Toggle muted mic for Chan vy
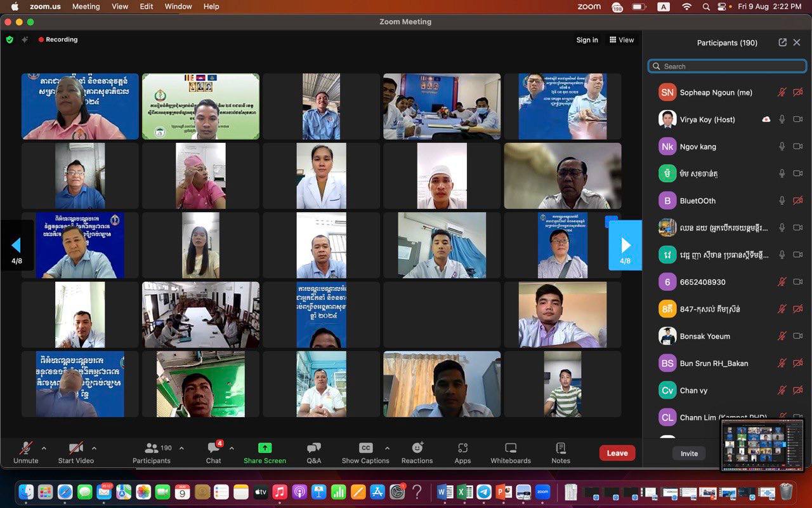Screen dimensions: 812x508 [782, 390]
